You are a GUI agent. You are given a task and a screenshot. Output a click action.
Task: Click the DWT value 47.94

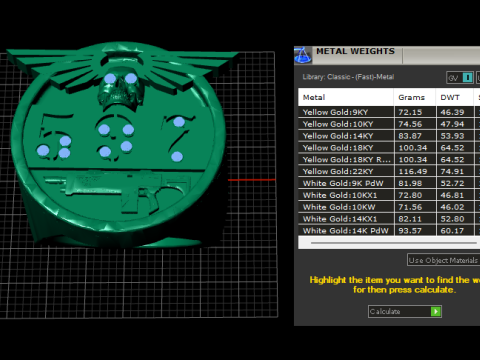tap(452, 124)
